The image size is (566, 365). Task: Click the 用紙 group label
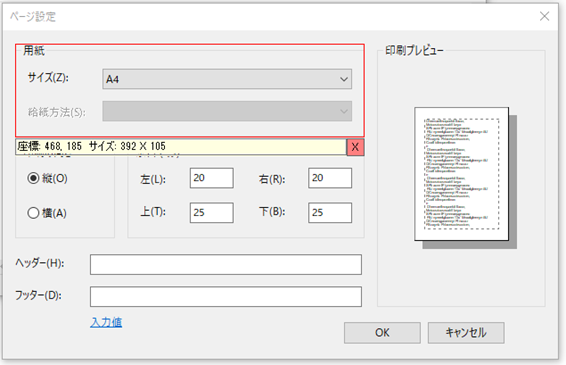pos(34,51)
